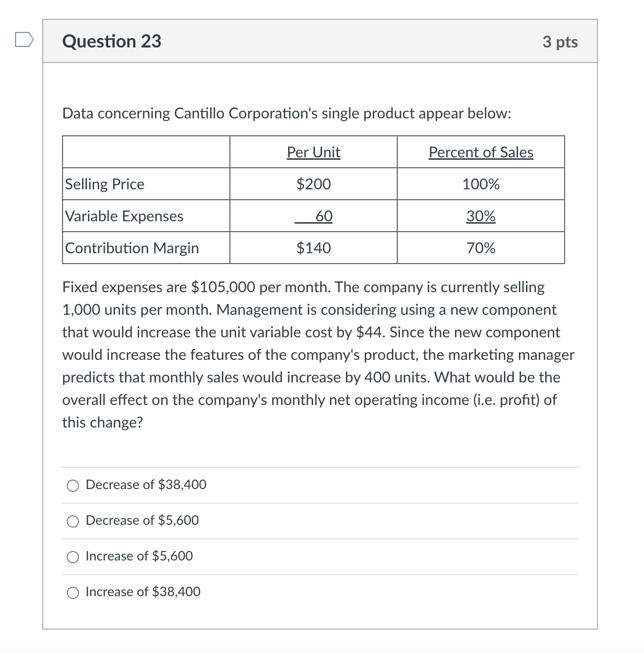Click the Question 23 header
This screenshot has width=644, height=653.
[x=112, y=41]
